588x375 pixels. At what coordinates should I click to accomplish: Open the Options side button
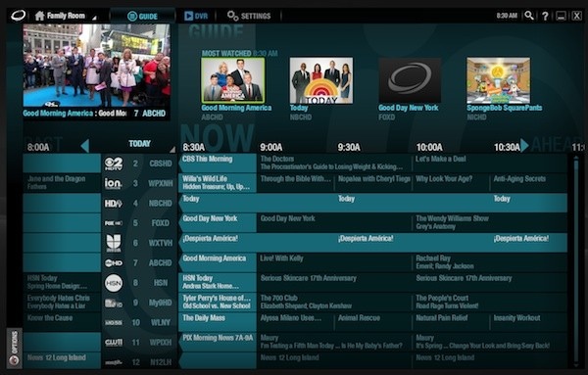pyautogui.click(x=14, y=348)
